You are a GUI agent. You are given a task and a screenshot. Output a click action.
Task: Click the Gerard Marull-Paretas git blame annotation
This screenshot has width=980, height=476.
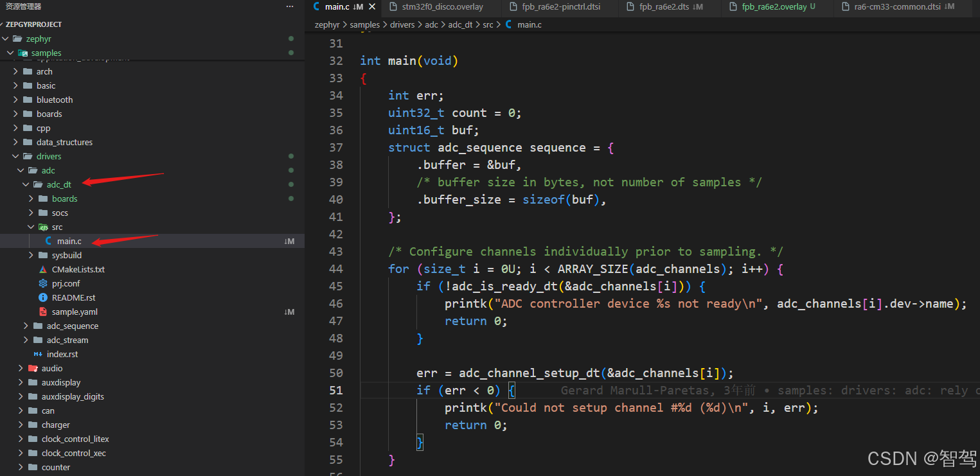pyautogui.click(x=770, y=391)
